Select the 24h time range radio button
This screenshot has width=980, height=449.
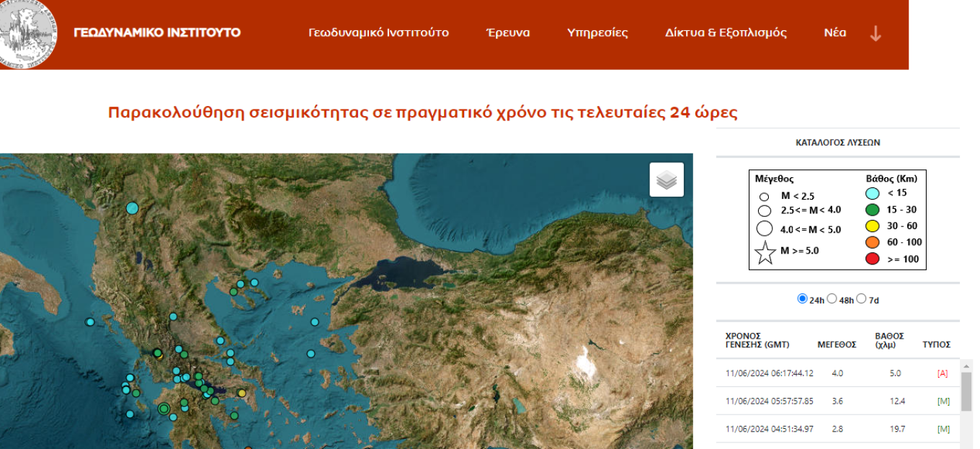pos(802,298)
